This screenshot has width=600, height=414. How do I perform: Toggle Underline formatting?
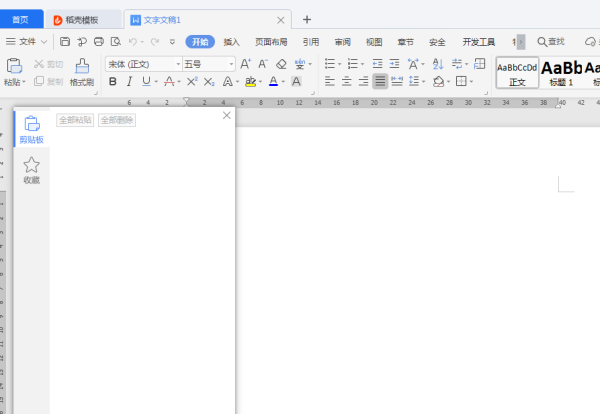click(x=146, y=81)
